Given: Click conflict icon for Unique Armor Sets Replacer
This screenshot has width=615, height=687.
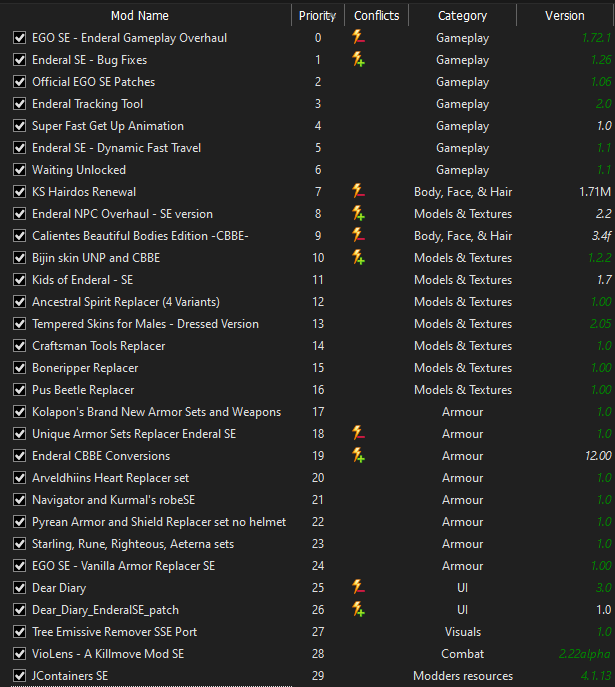Looking at the screenshot, I should (358, 433).
